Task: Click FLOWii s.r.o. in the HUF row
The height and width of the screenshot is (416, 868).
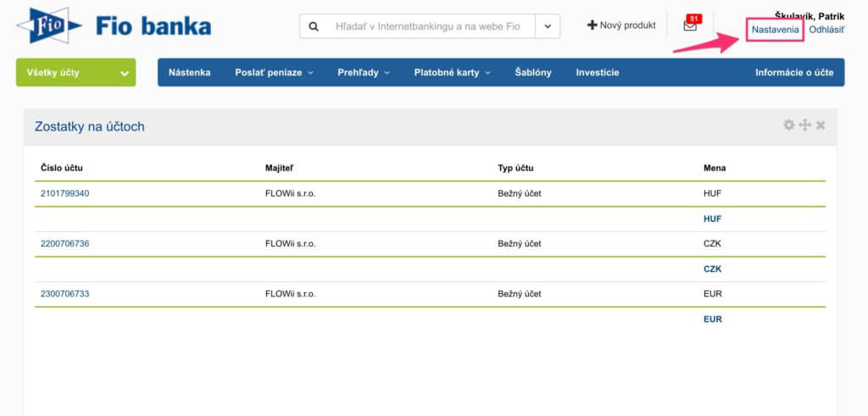Action: point(290,194)
